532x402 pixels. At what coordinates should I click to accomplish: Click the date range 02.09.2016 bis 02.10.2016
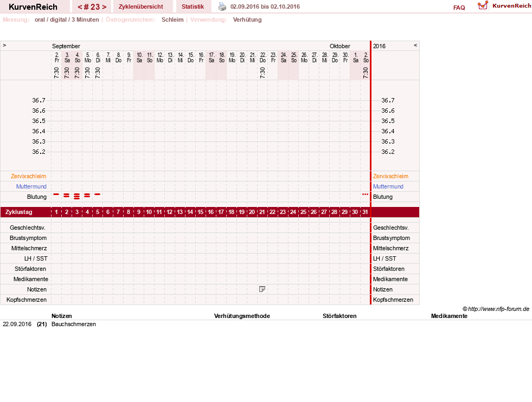[265, 7]
